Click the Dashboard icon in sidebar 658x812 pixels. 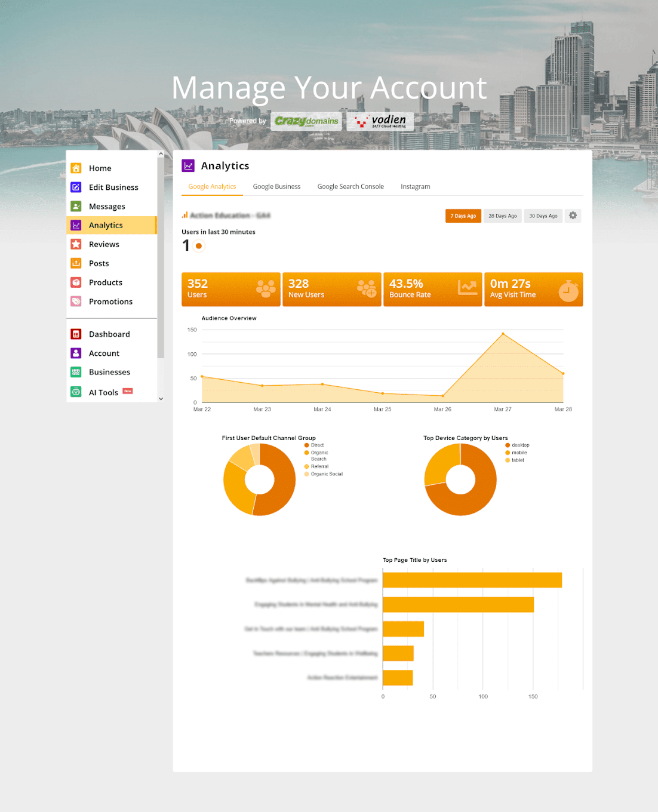click(76, 334)
